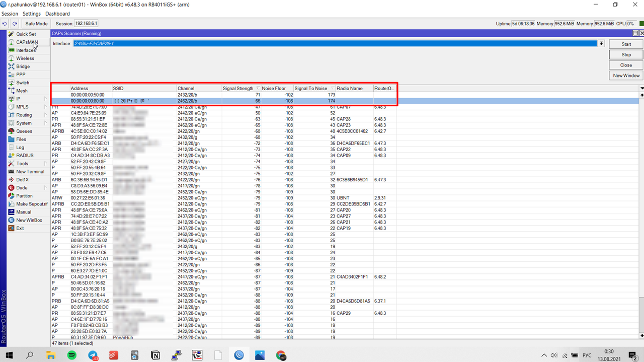Select row with address 00:00:00:00:50:00

(345, 95)
